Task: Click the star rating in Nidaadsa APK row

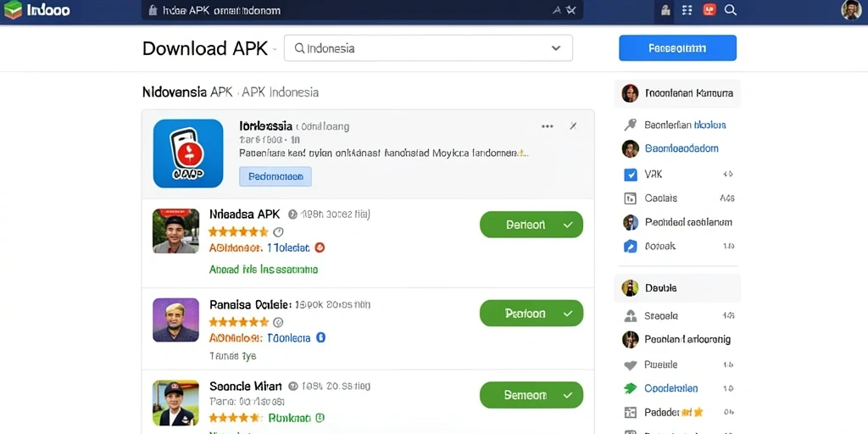Action: (x=238, y=231)
